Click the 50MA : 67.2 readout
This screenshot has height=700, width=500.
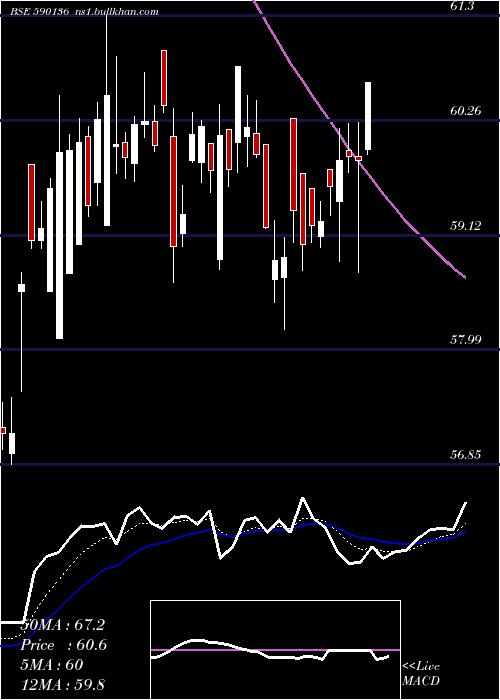(x=62, y=625)
